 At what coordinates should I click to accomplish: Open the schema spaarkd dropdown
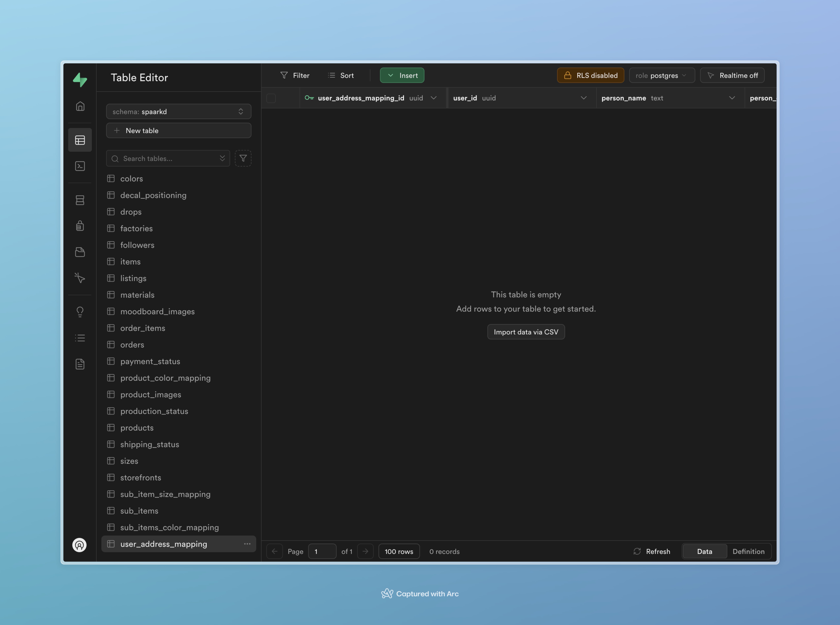[x=179, y=112]
